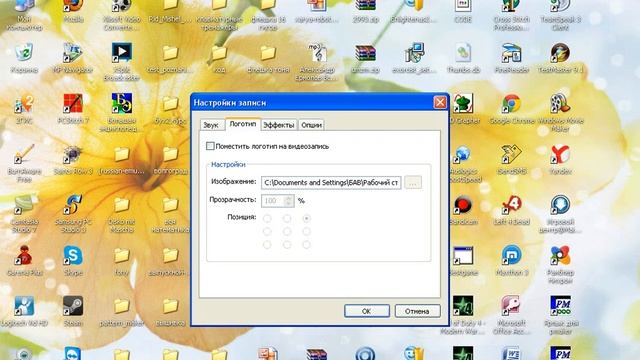The height and width of the screenshot is (360, 640).
Task: Close the Настройки записи dialog
Action: 440,102
